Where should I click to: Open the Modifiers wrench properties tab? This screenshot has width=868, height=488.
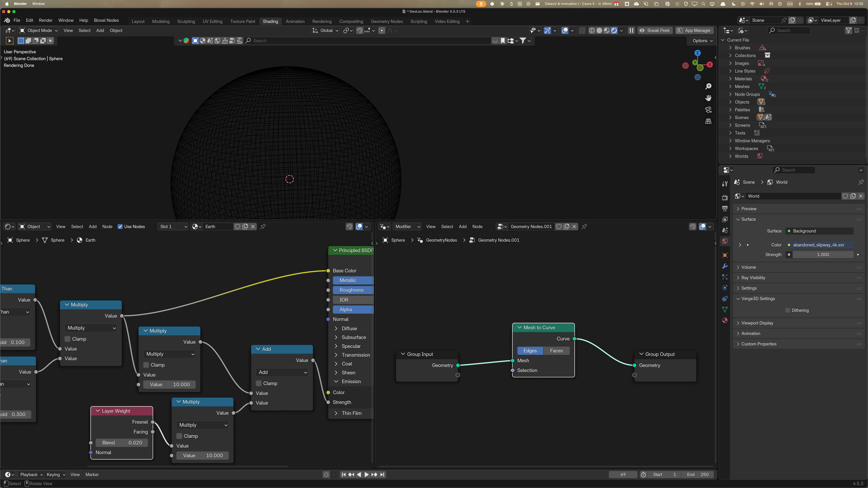725,266
